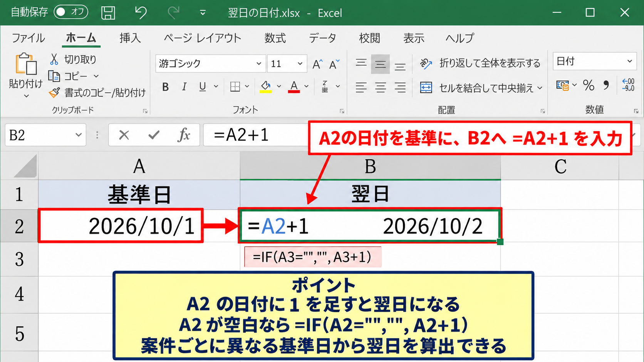Click the comma style icon
Viewport: 644px width, 362px height.
[x=606, y=85]
